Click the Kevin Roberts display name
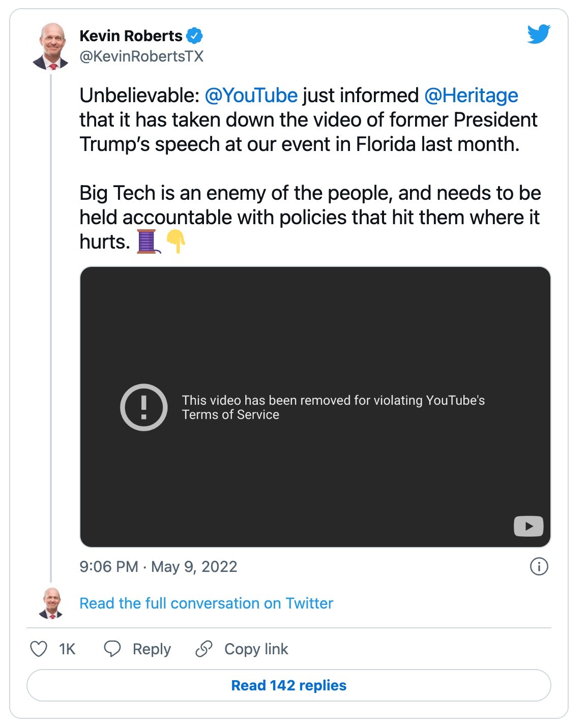This screenshot has height=728, width=587. click(x=131, y=36)
